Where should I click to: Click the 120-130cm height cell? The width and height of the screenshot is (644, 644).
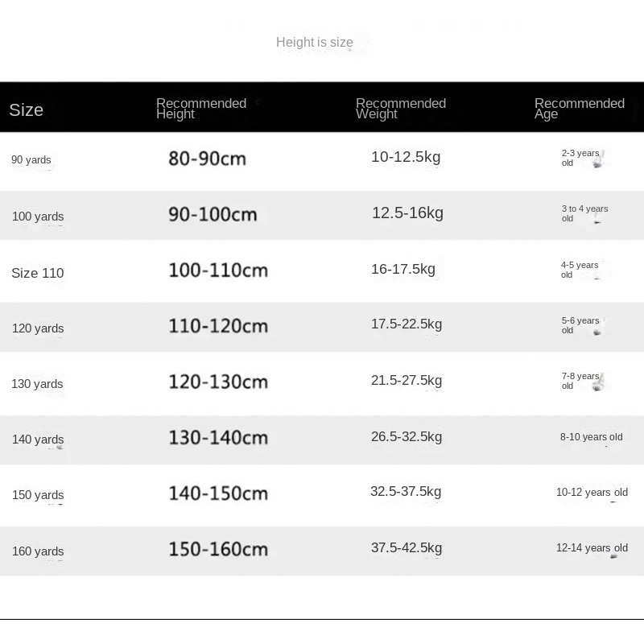point(217,382)
